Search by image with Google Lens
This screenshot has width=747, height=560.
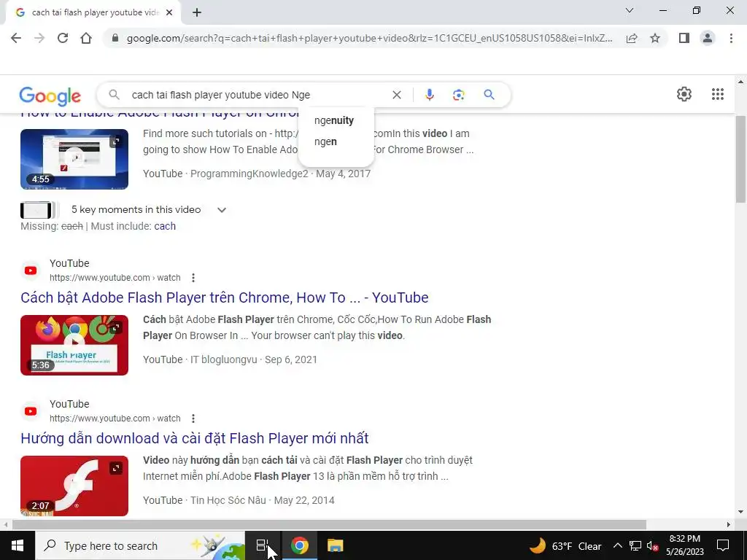(458, 95)
